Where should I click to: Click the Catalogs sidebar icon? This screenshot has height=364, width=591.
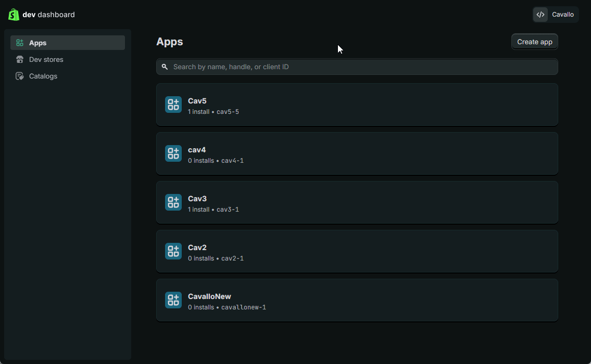(20, 76)
